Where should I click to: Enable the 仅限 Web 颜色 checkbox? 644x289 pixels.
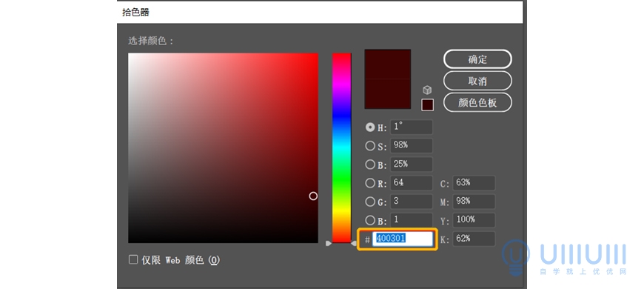click(x=133, y=259)
